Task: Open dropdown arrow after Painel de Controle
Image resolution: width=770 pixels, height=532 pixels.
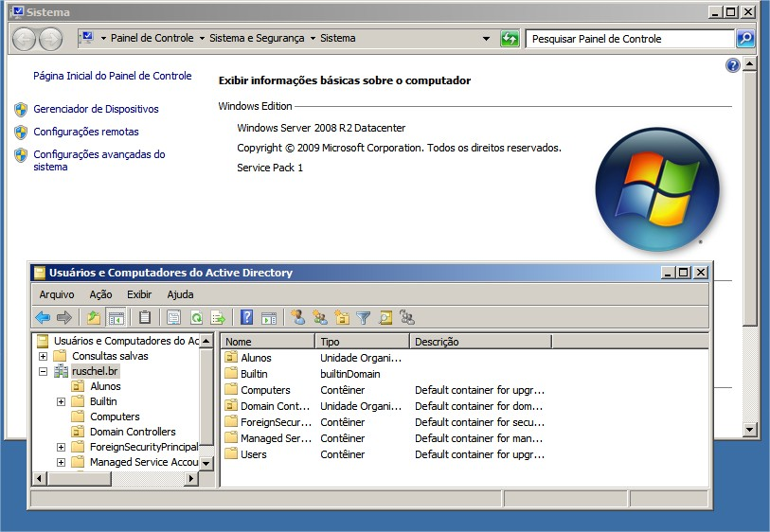Action: (202, 38)
